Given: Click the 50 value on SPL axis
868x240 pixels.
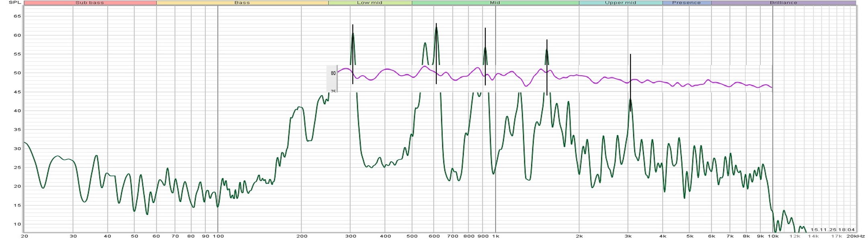Looking at the screenshot, I should (17, 73).
